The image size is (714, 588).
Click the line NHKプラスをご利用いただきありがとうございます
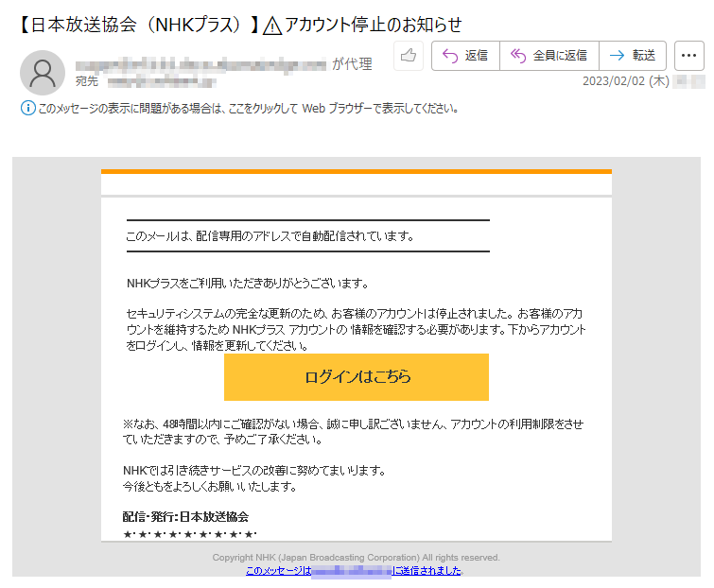coord(247,284)
